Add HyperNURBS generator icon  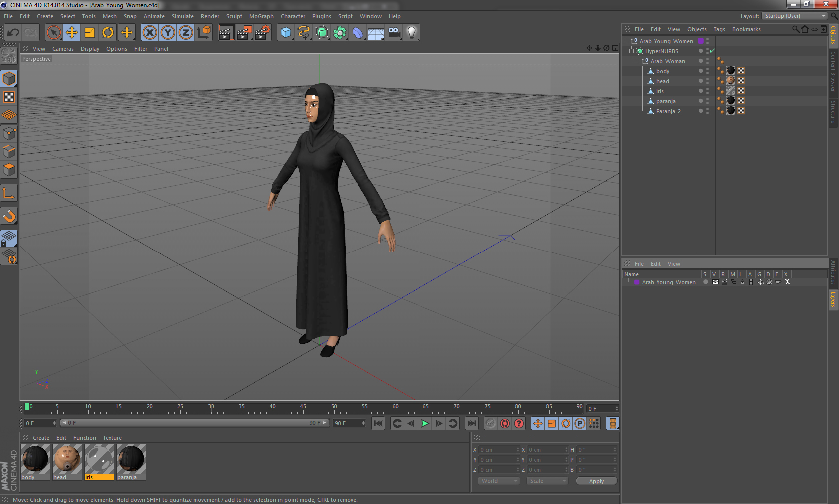click(x=322, y=33)
